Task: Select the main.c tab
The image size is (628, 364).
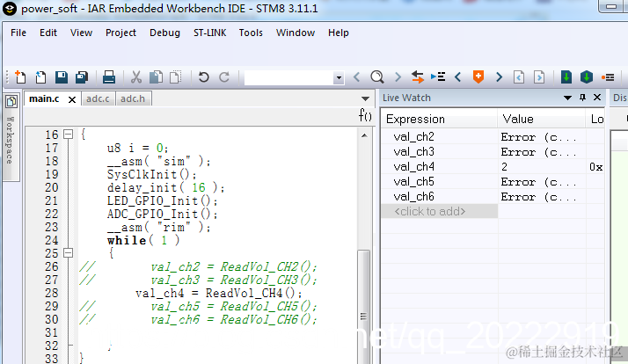Action: [44, 98]
